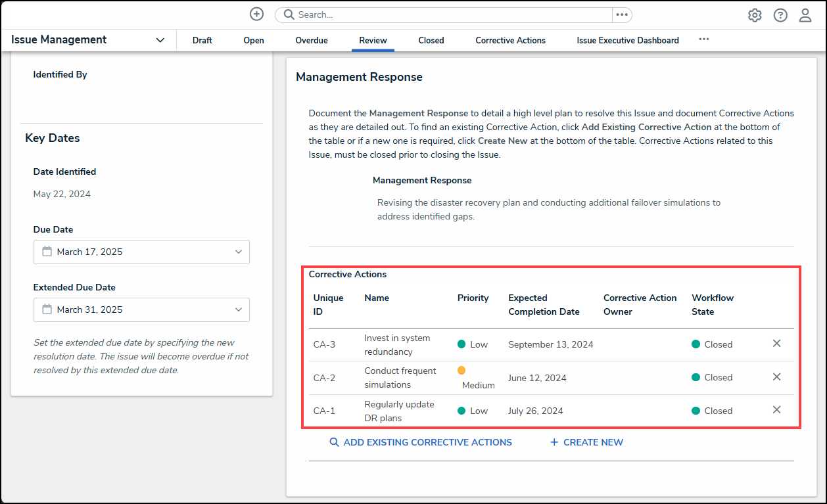Screen dimensions: 827x504
Task: Click the Due Date calendar icon
Action: 47,252
